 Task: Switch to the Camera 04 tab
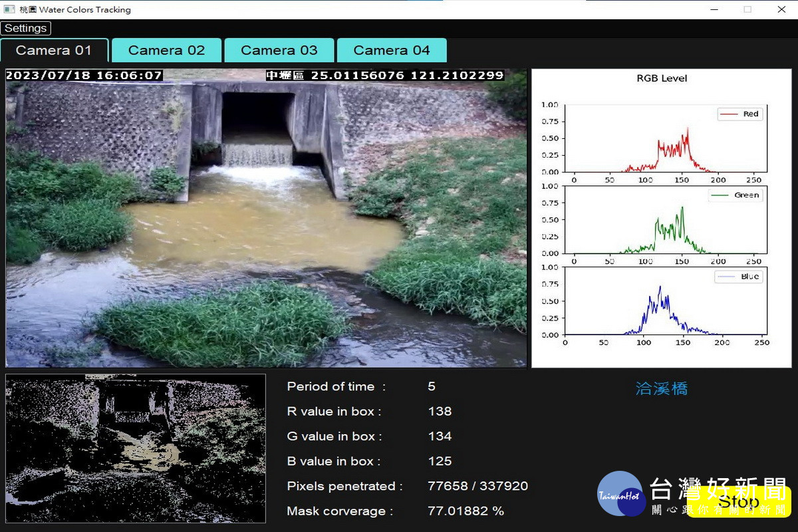(x=392, y=51)
